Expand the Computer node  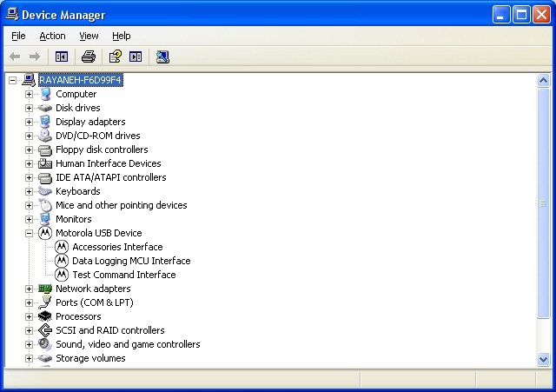(29, 94)
